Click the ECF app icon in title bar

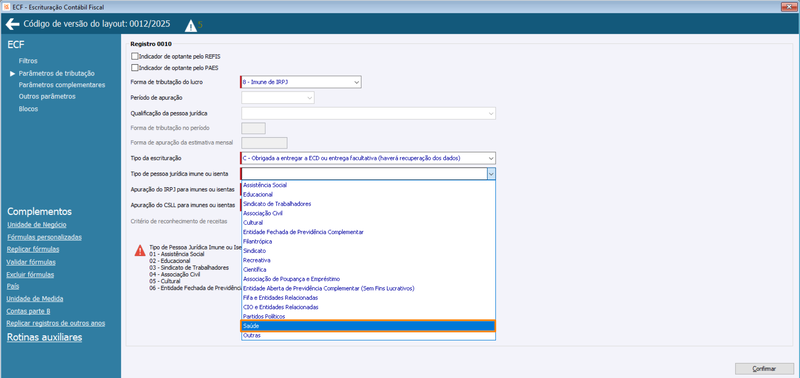(6, 7)
